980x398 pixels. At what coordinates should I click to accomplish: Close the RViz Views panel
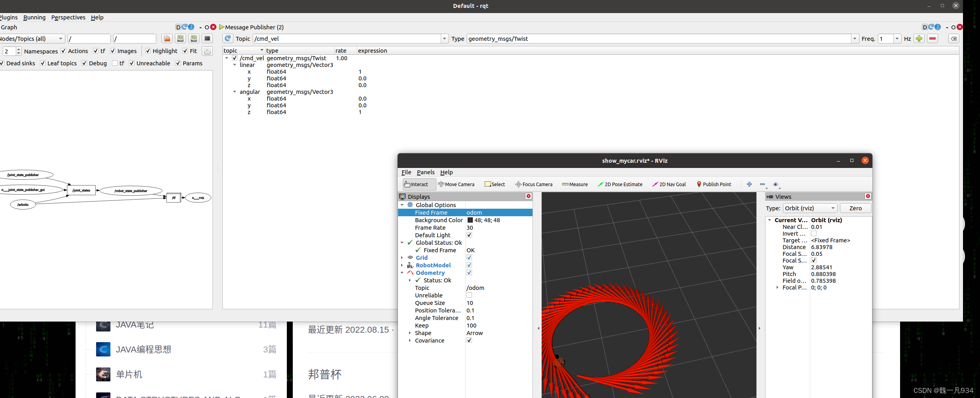coord(868,196)
